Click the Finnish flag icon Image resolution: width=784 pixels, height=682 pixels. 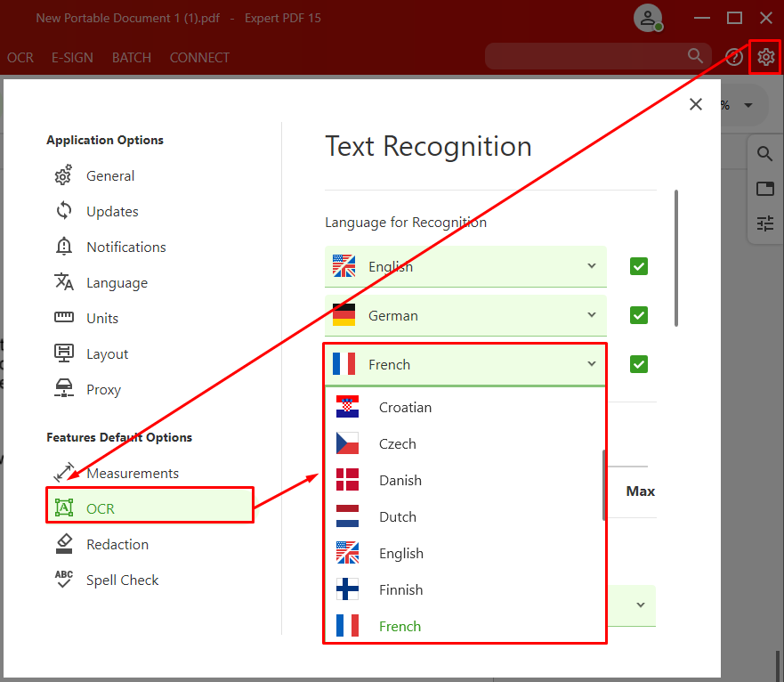click(347, 589)
